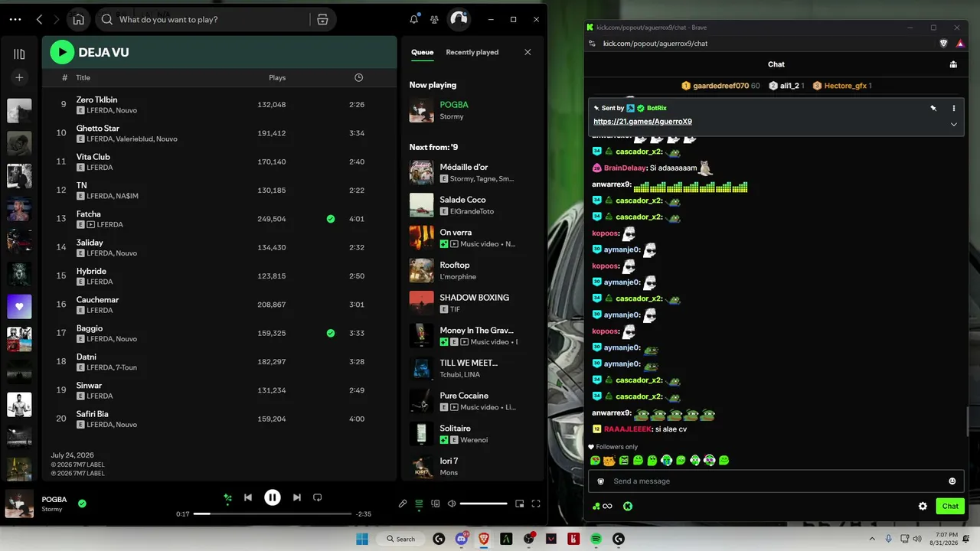Create a playlist with the plus icon
This screenshot has height=551, width=980.
point(19,77)
